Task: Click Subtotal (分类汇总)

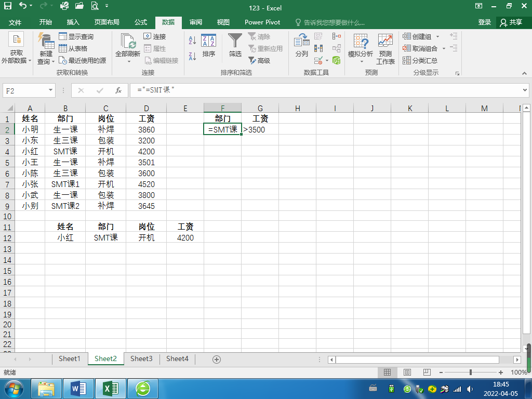Action: click(420, 60)
